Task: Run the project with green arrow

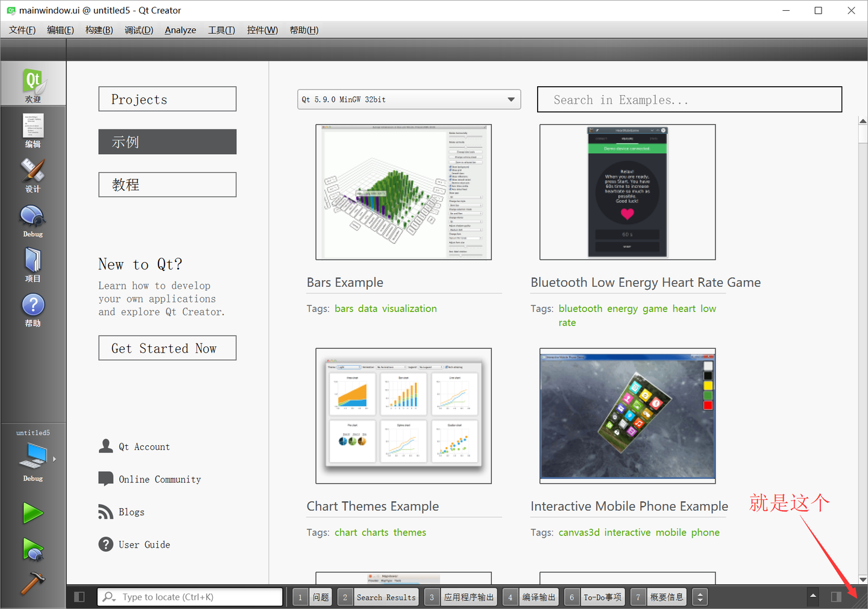Action: tap(33, 513)
